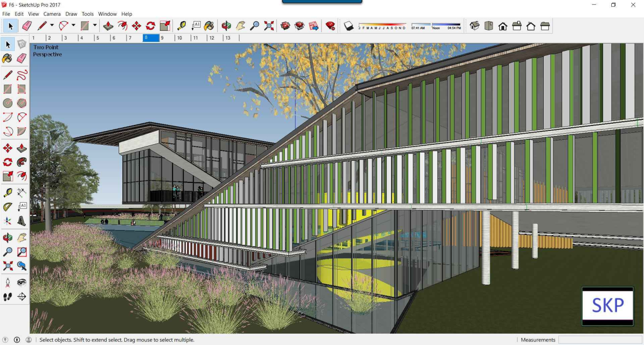Viewport: 644px width, 345px height.
Task: Select the Look Around eye tool
Action: click(x=22, y=282)
